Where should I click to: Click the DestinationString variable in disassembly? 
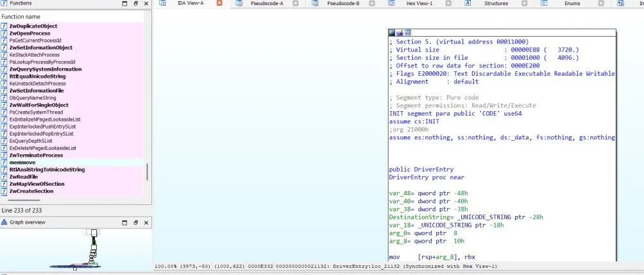tap(418, 217)
